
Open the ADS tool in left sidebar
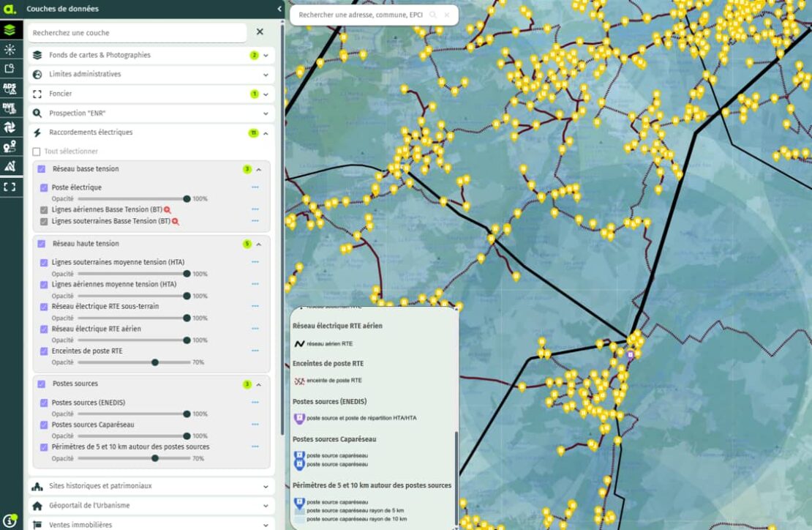(x=10, y=89)
